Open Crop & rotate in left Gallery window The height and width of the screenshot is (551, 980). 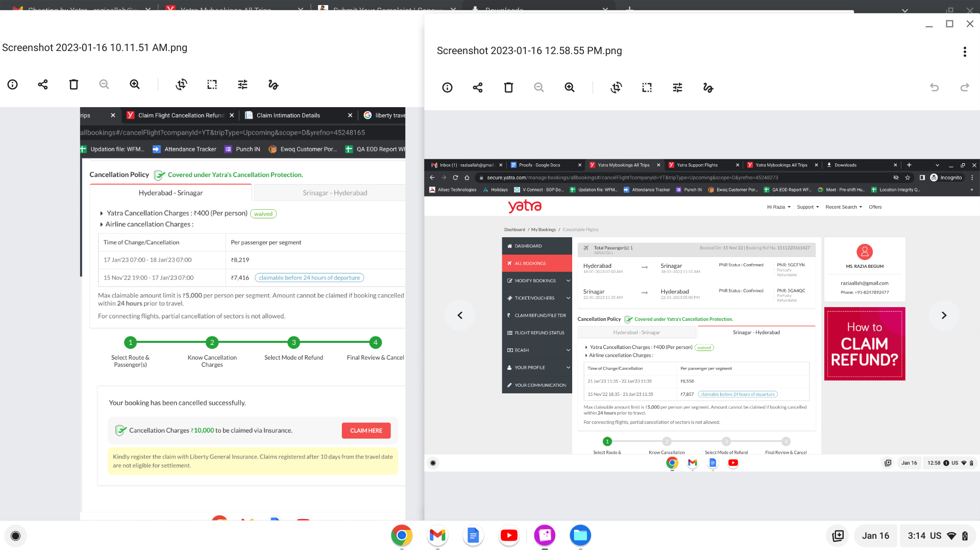pyautogui.click(x=181, y=85)
